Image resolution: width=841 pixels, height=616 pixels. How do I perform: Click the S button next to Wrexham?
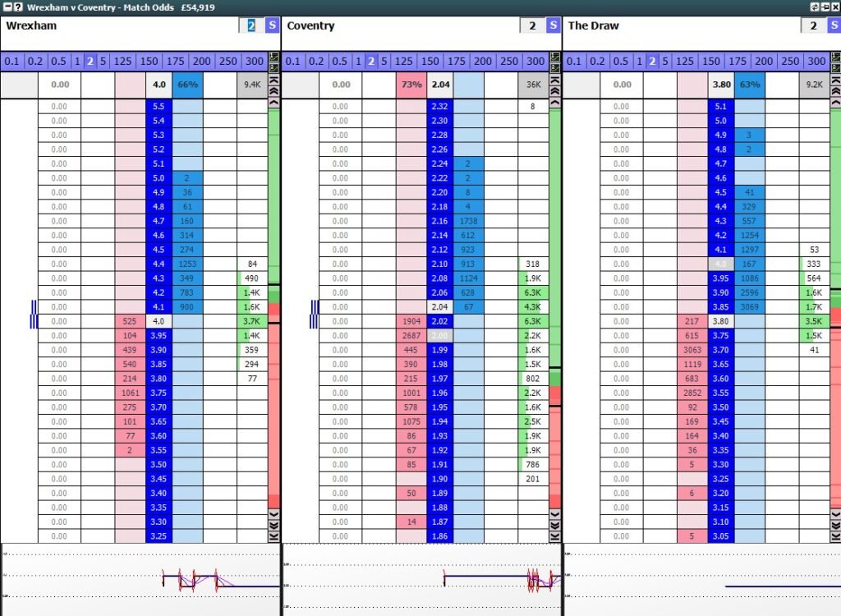tap(273, 25)
